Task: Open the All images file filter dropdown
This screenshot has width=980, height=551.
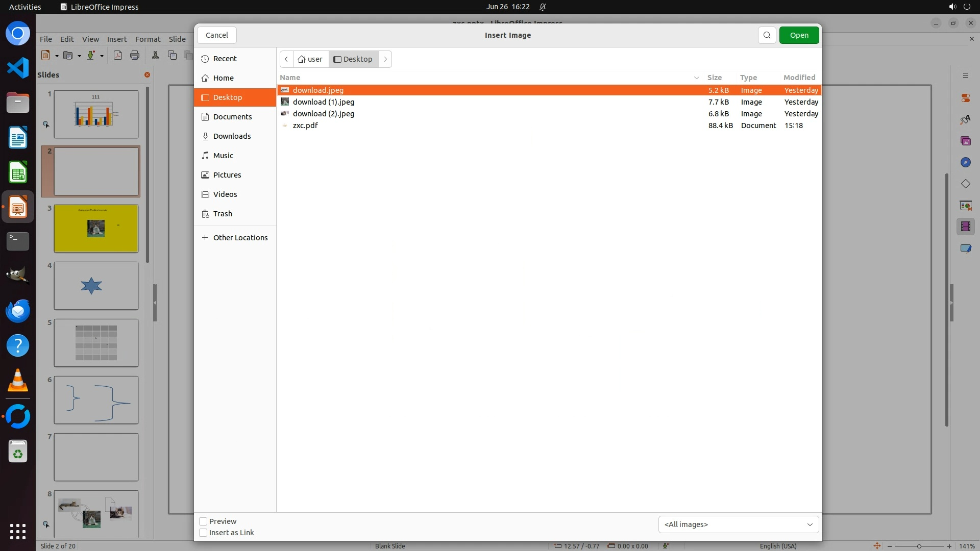Action: coord(738,524)
